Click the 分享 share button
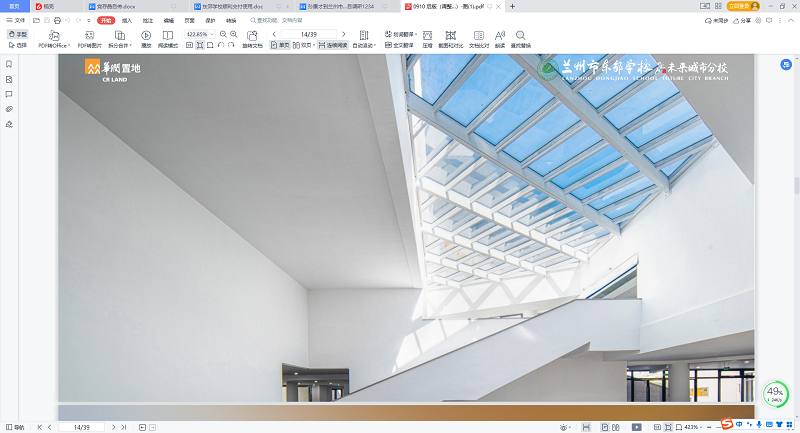800x433 pixels. (742, 20)
